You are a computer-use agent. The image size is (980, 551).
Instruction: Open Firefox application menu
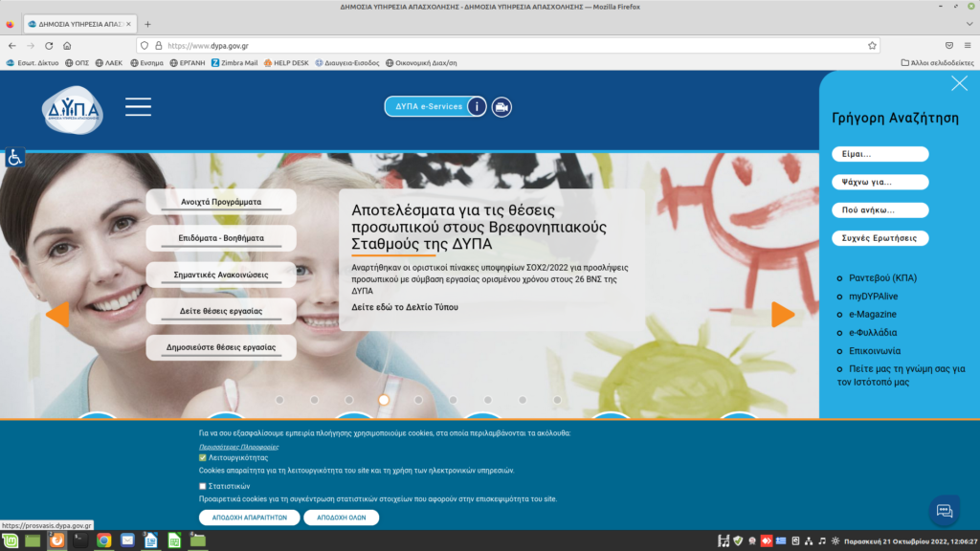(x=968, y=46)
